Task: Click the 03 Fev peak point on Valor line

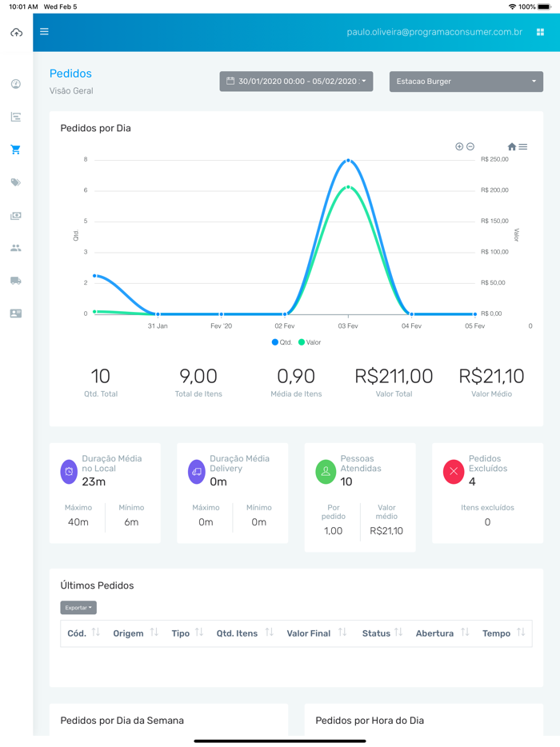Action: 348,187
